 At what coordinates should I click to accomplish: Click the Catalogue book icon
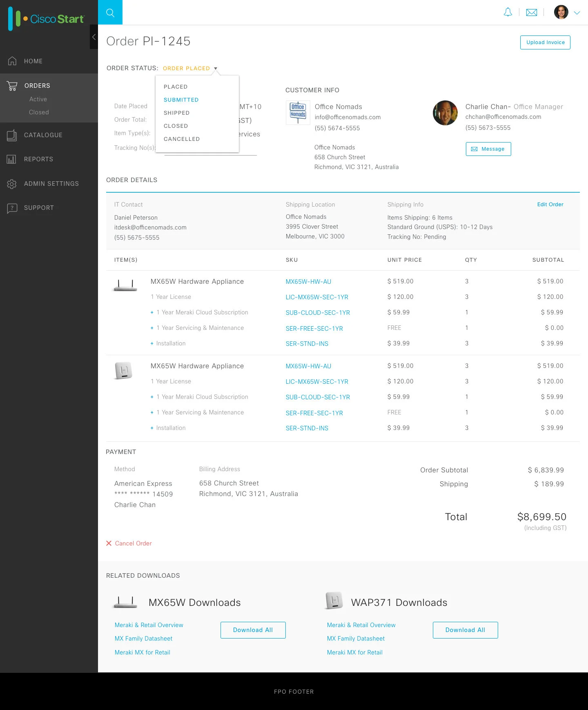tap(12, 135)
